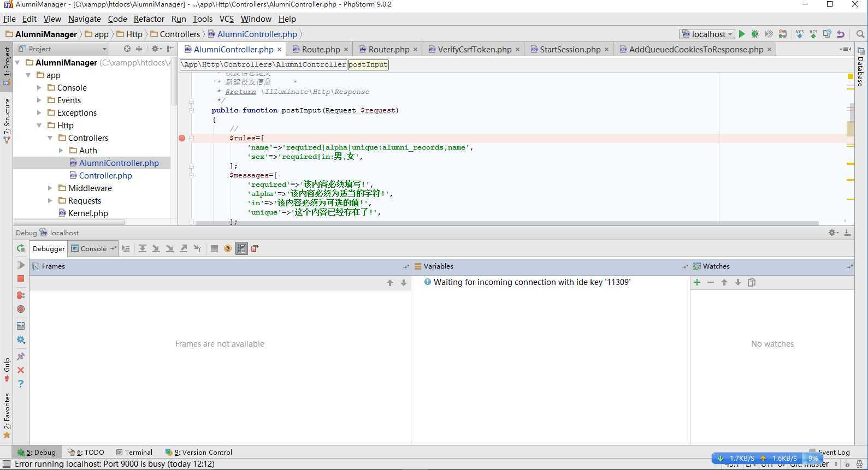Expand the Auth folder
Screen dimensions: 868x470
pyautogui.click(x=61, y=151)
